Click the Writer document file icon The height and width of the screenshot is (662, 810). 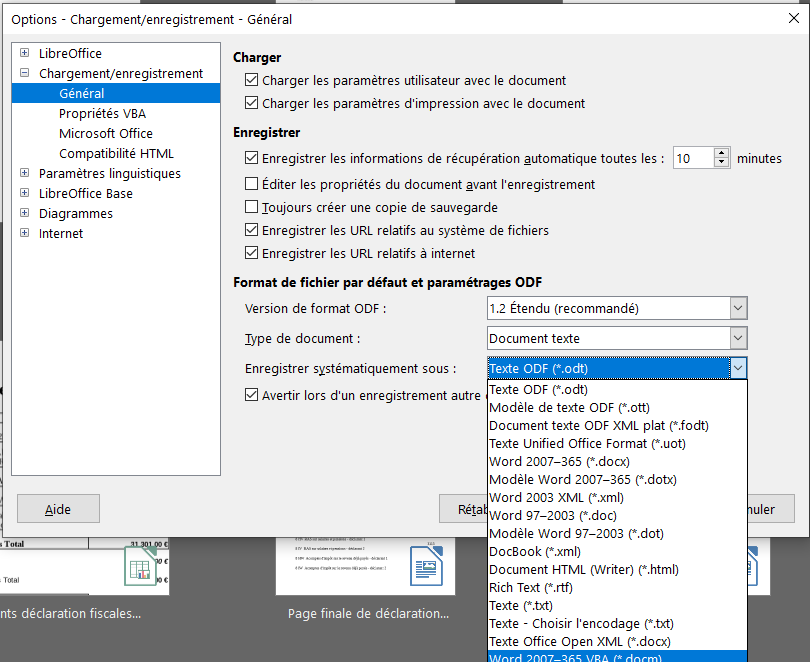point(426,566)
